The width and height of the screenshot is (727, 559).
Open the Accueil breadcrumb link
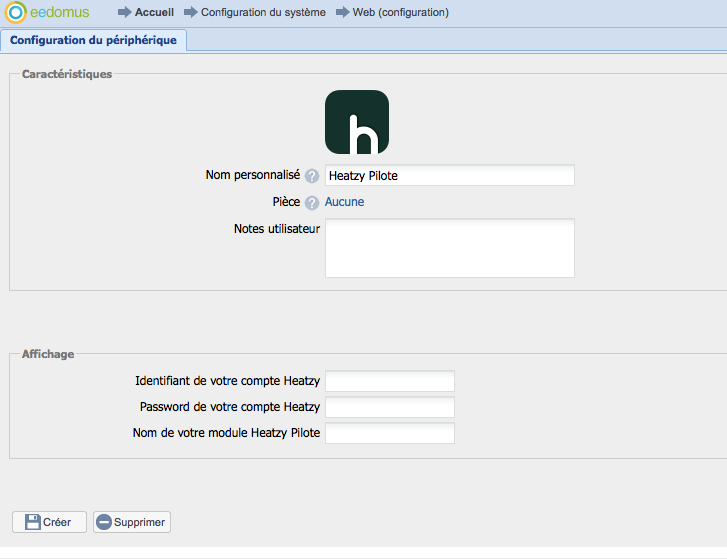pyautogui.click(x=154, y=13)
